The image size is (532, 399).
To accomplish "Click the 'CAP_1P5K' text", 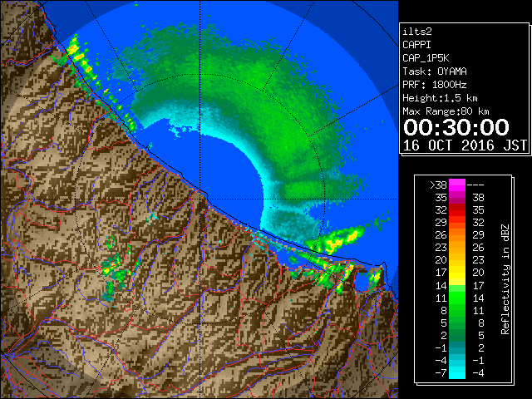I will pos(426,58).
